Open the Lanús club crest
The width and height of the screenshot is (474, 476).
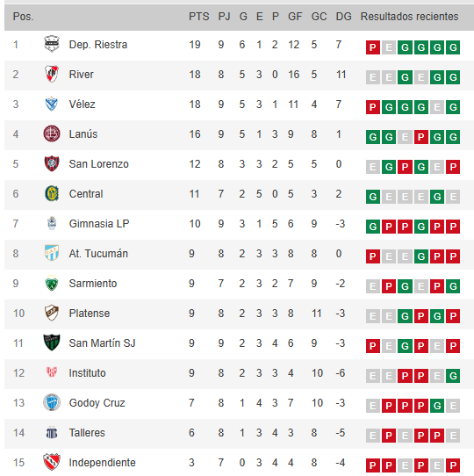tap(52, 133)
